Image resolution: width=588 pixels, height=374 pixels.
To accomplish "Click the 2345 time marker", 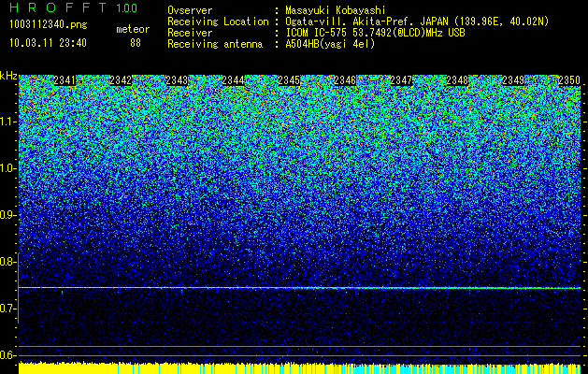I will click(x=289, y=80).
